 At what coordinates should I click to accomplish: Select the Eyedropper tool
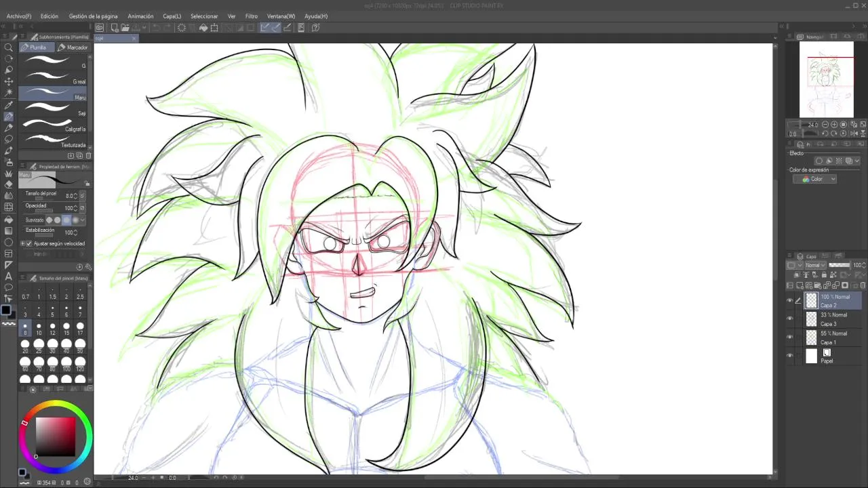pos(9,105)
